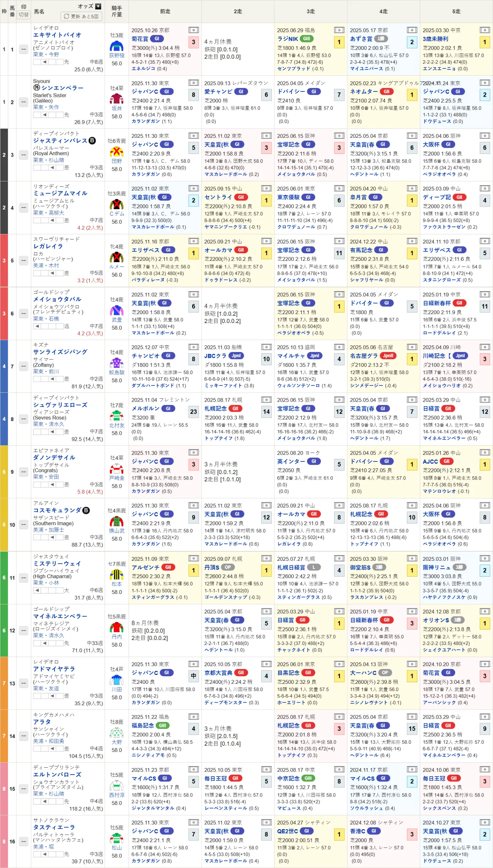
Task: Open mark selector for horse number 1
Action: (x=23, y=49)
